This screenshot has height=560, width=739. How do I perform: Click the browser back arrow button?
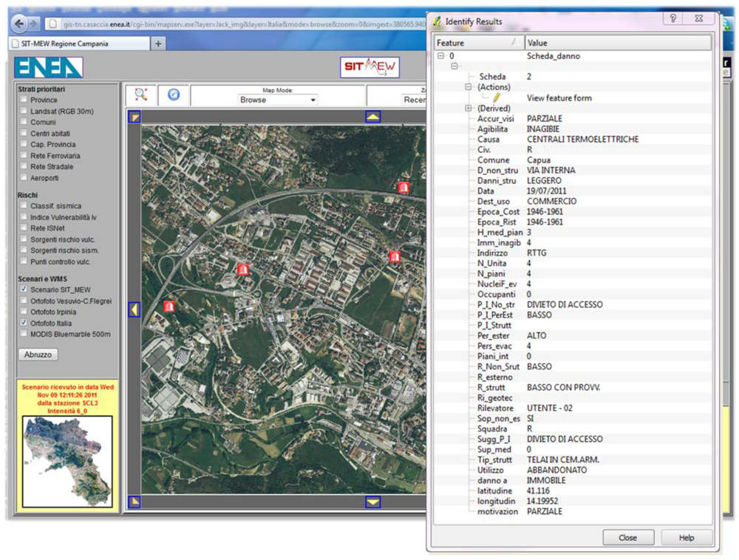coord(20,24)
